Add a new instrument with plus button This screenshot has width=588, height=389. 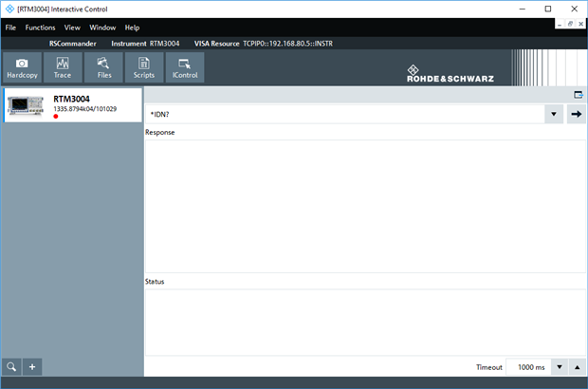click(x=32, y=367)
